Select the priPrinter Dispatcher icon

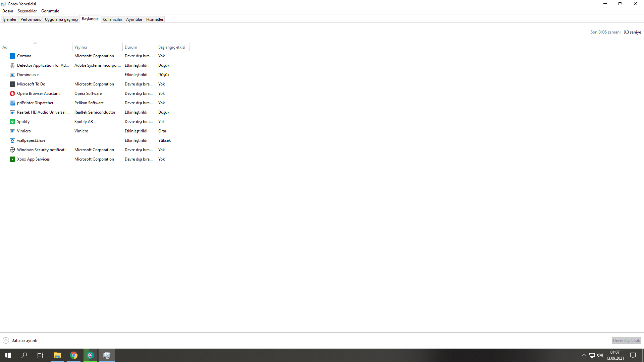pyautogui.click(x=12, y=103)
